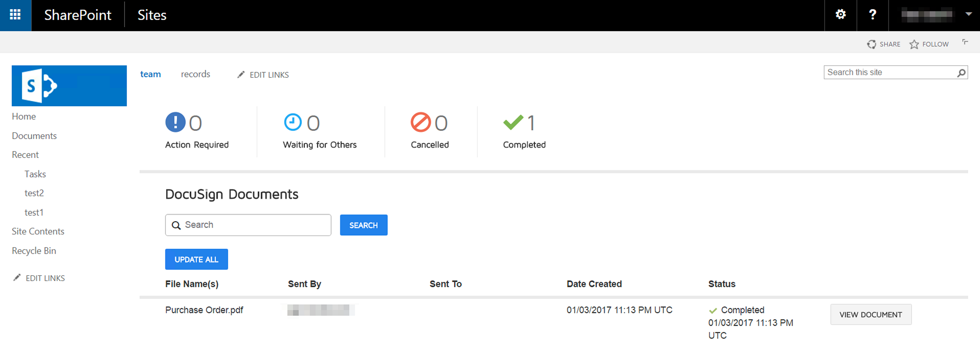The image size is (980, 348).
Task: Open the SharePoint settings gear
Action: point(840,15)
